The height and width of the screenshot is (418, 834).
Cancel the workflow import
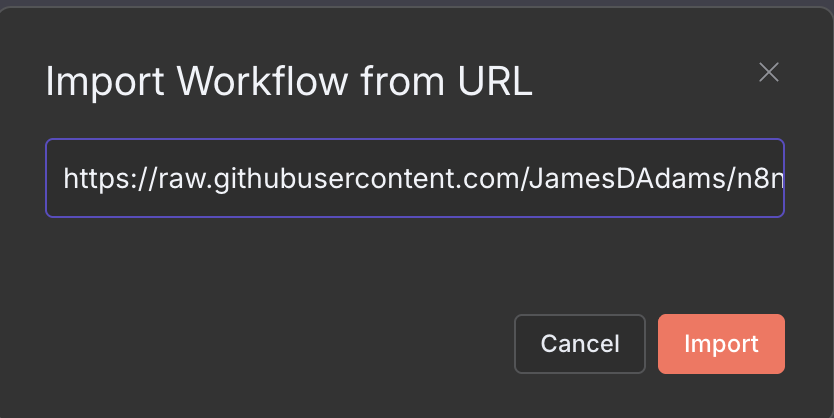(x=580, y=344)
